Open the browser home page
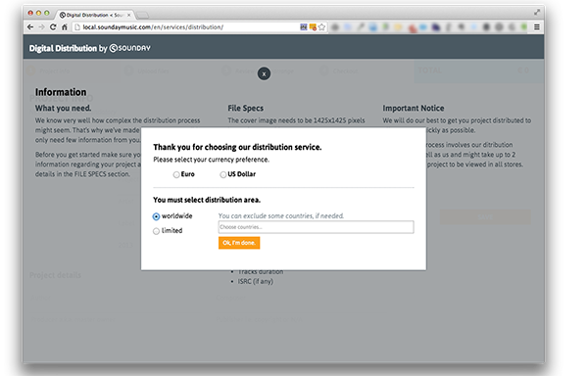Image resolution: width=588 pixels, height=376 pixels. pyautogui.click(x=65, y=27)
